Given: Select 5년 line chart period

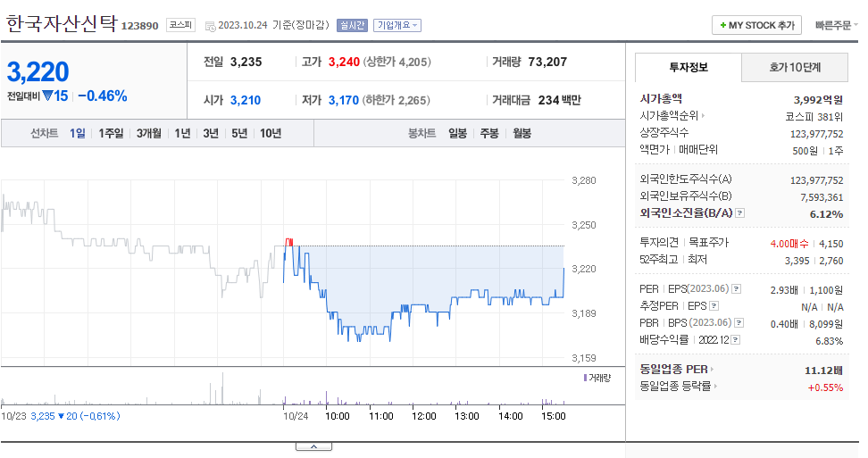Looking at the screenshot, I should tap(239, 133).
